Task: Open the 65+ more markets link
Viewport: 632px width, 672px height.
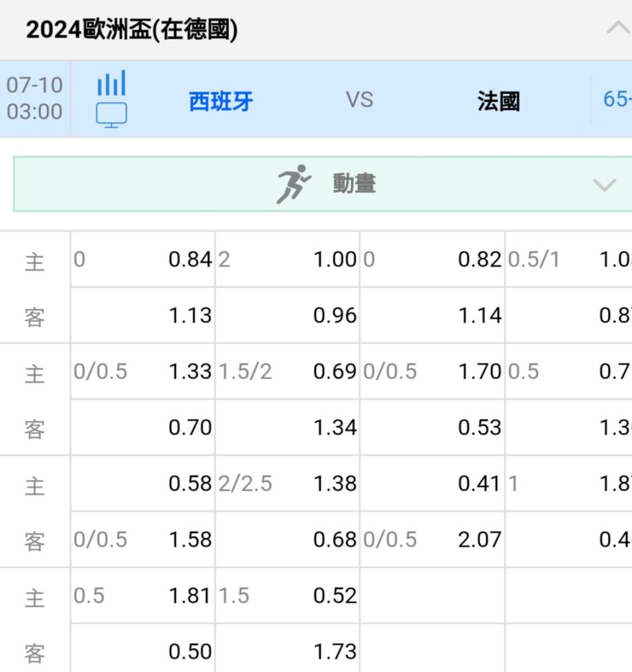Action: (x=617, y=99)
